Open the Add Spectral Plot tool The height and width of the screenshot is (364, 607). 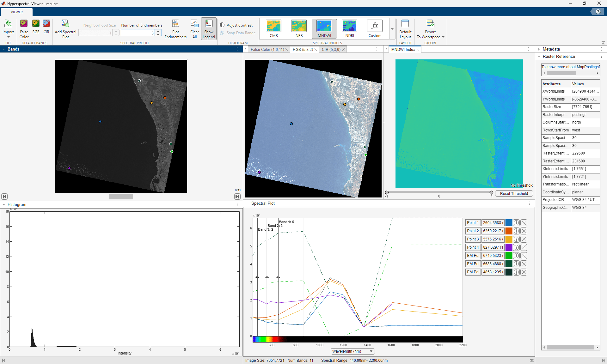(x=65, y=28)
